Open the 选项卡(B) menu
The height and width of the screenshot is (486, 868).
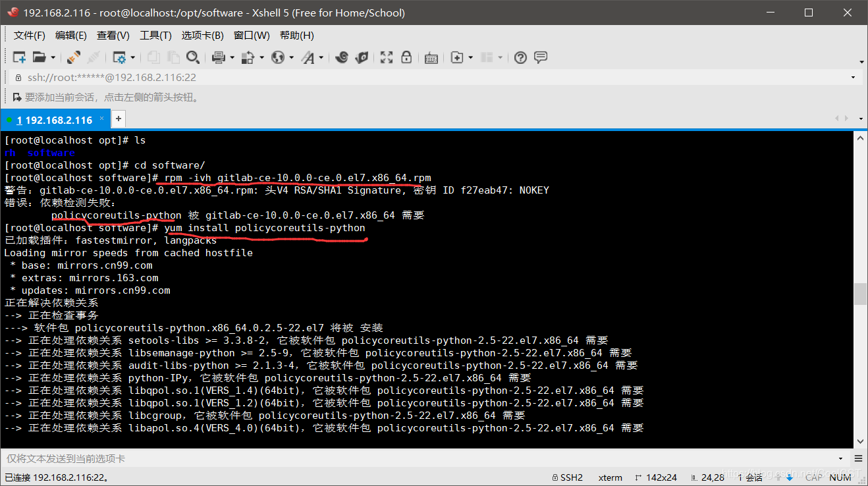[x=203, y=35]
